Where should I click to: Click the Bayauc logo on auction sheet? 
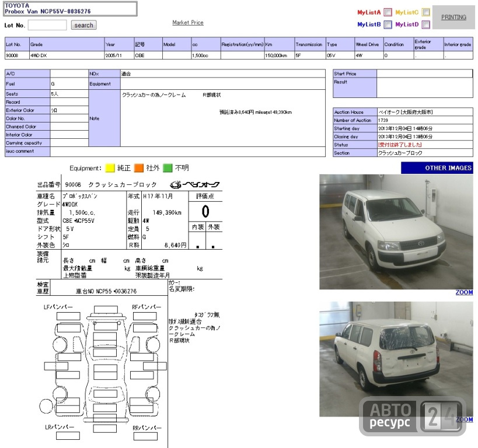pos(194,184)
